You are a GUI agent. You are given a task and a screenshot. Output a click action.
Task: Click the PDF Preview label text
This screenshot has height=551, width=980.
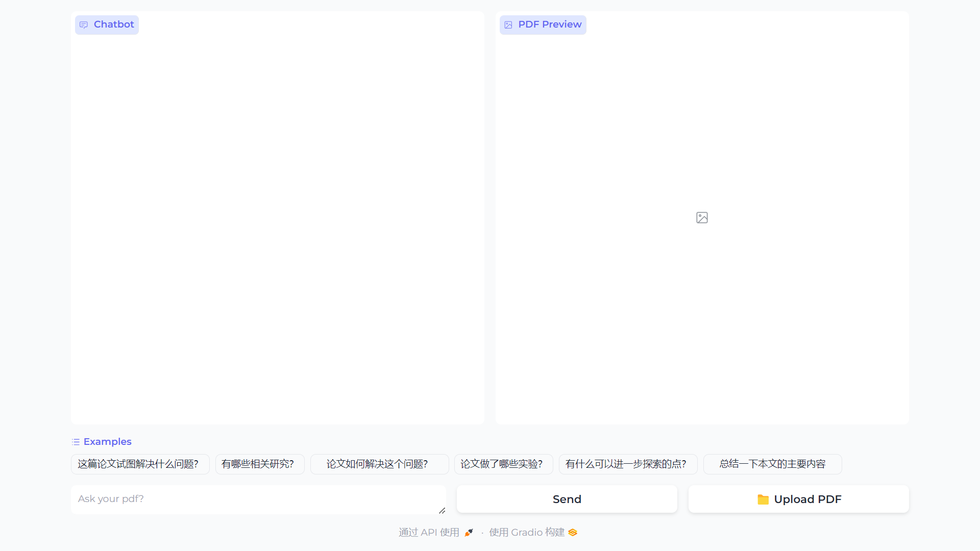coord(550,24)
